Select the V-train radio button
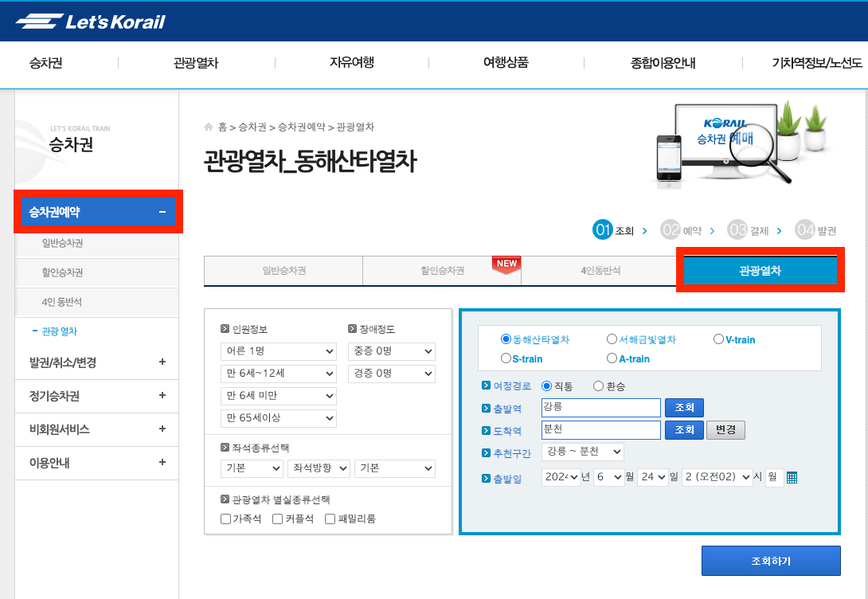Screen dimensions: 868x599 717,338
